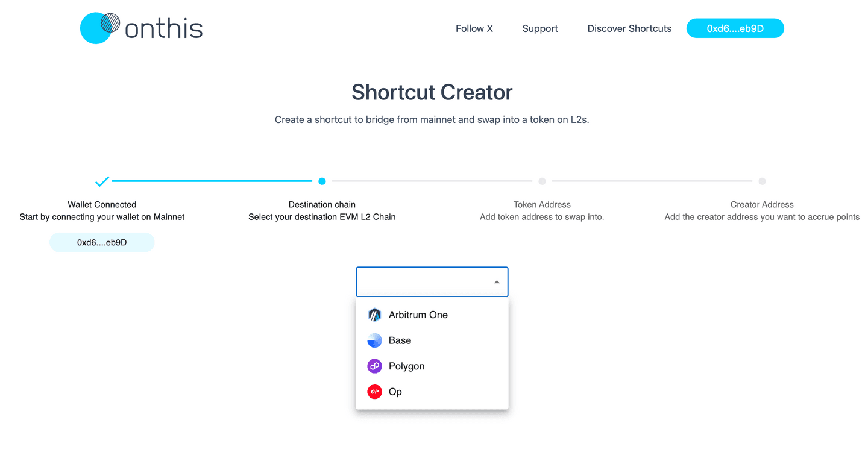Screen dimensions: 868x467
Task: Click the Base chain icon
Action: [x=374, y=340]
